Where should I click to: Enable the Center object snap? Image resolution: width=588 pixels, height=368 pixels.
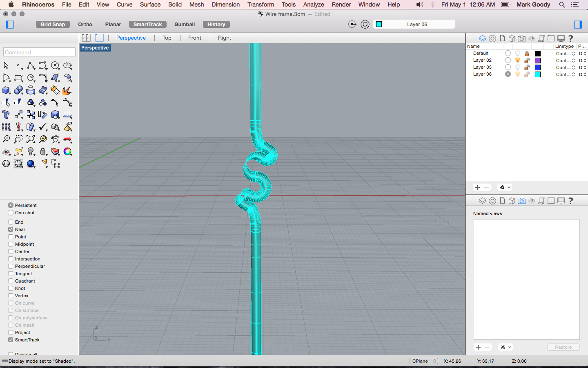[11, 251]
